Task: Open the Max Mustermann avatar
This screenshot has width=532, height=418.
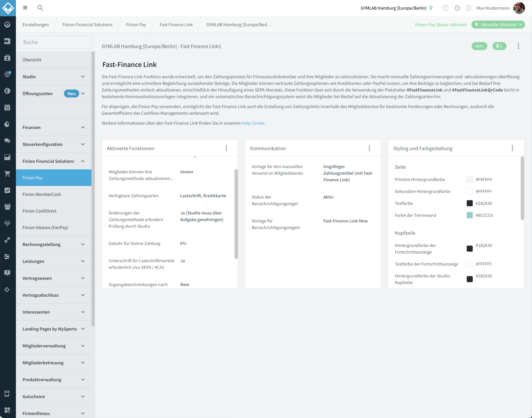Action: (519, 8)
